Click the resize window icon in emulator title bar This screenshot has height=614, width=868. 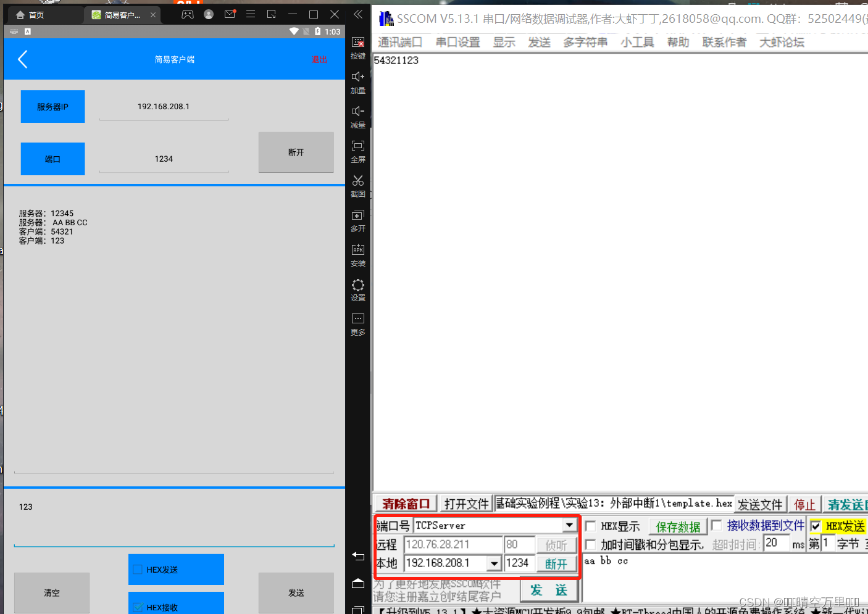(x=272, y=14)
